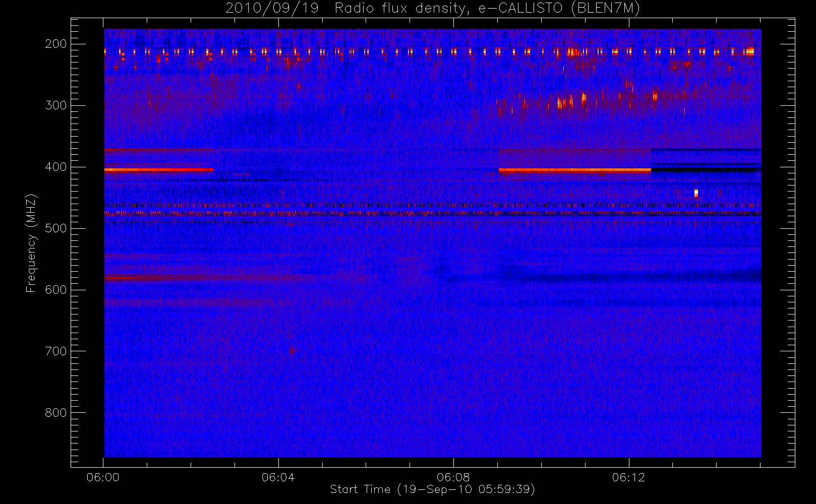Click the 400 MHz tick label

56,167
